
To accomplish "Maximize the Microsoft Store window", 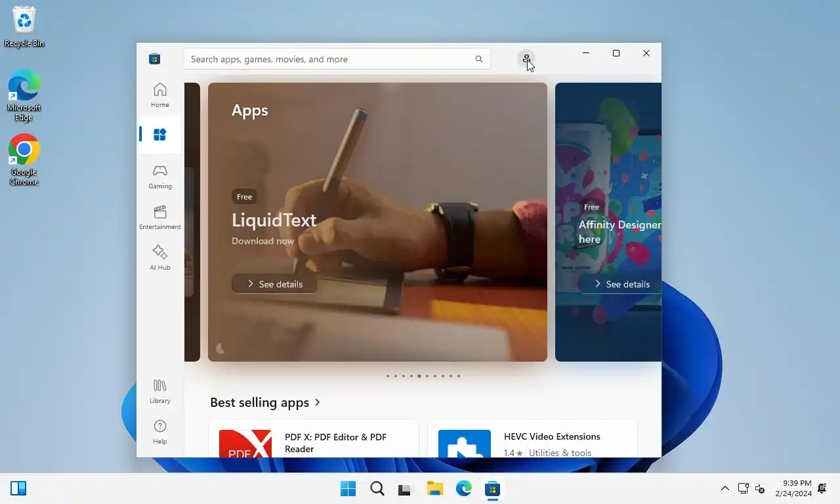I will coord(616,53).
